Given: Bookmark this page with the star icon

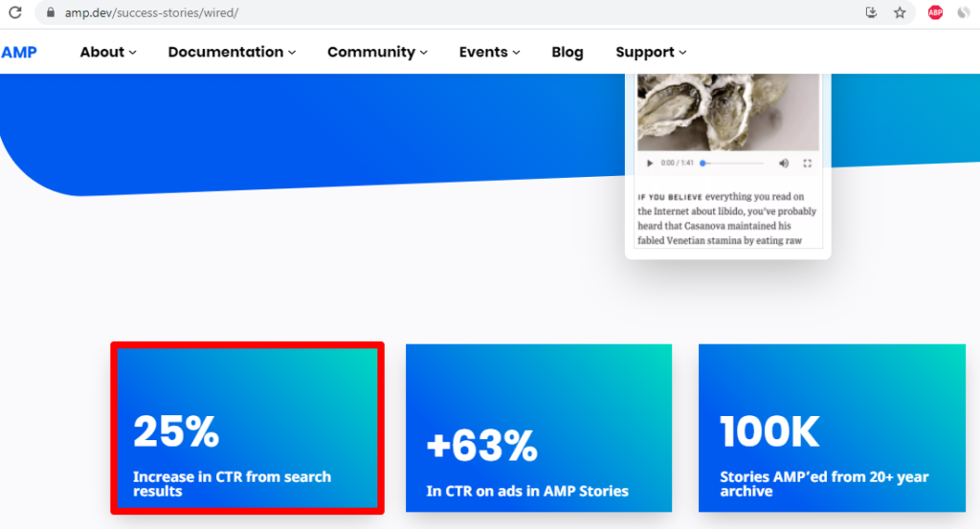Looking at the screenshot, I should [x=900, y=12].
